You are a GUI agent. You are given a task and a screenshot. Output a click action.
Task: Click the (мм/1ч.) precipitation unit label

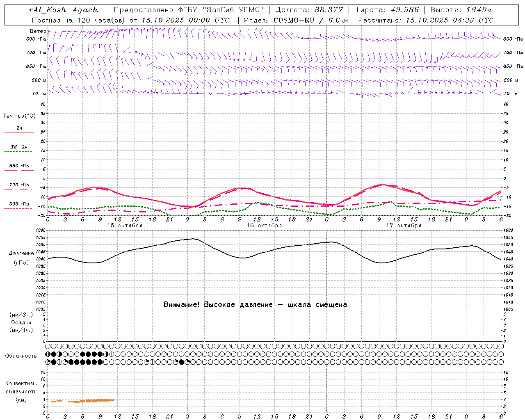[21, 330]
